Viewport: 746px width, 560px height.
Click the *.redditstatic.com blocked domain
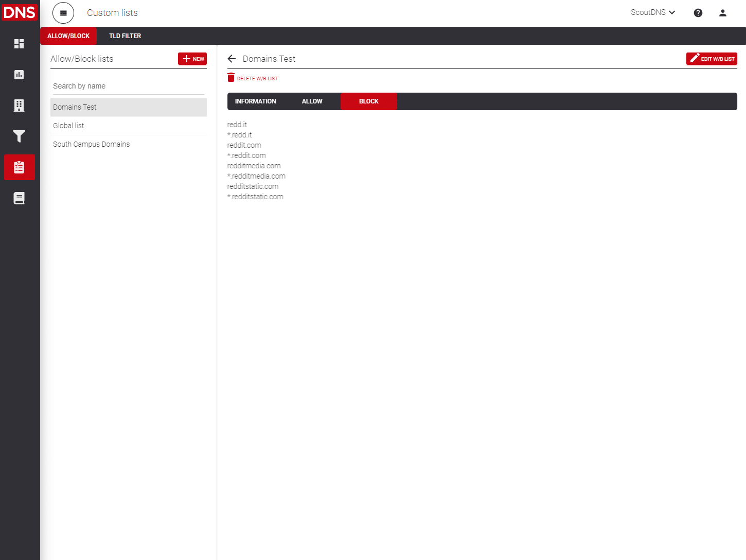point(255,197)
